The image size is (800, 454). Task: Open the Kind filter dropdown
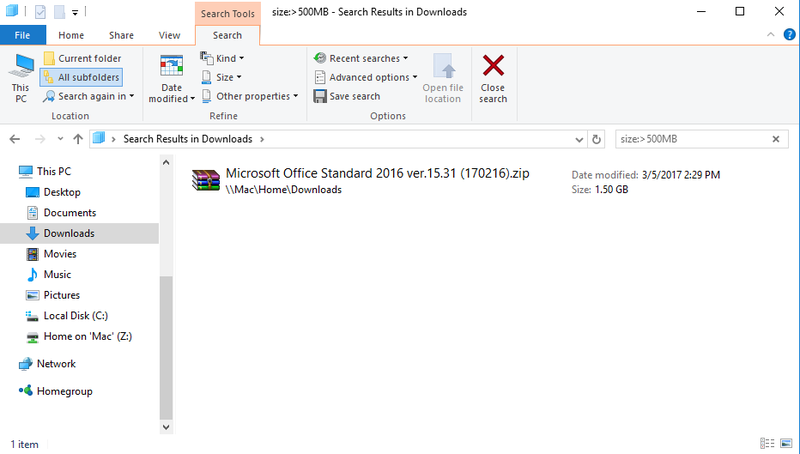pos(223,58)
